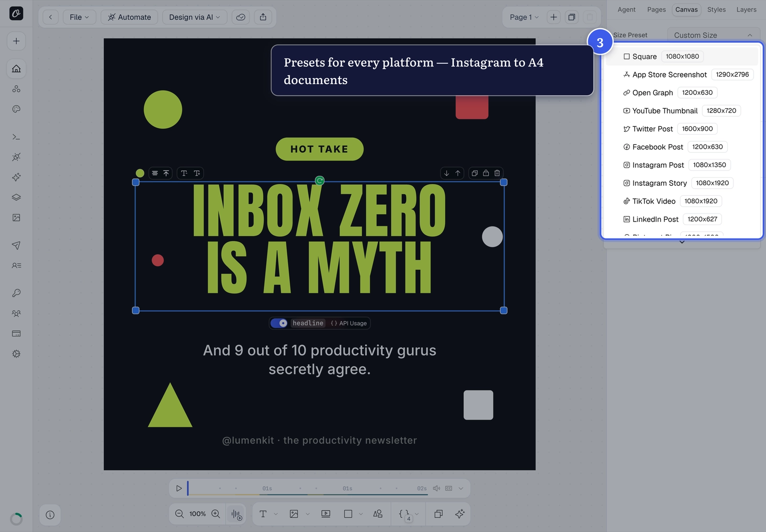
Task: Click the timeline playhead marker
Action: (188, 488)
